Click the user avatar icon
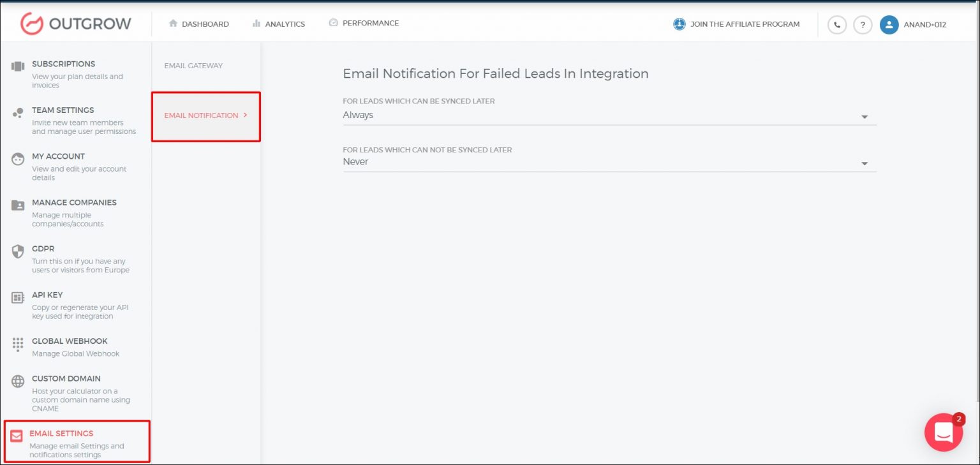The width and height of the screenshot is (980, 465). click(889, 25)
